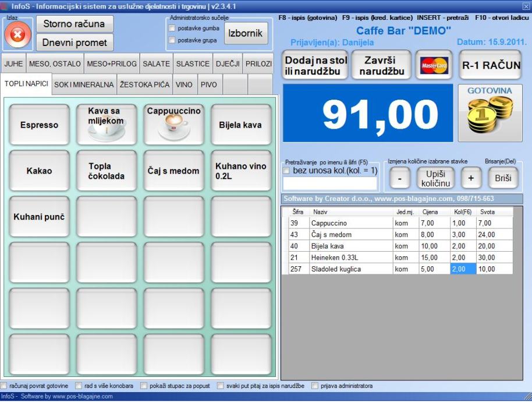Image resolution: width=532 pixels, height=402 pixels.
Task: Open Dnevni promet report
Action: click(75, 43)
